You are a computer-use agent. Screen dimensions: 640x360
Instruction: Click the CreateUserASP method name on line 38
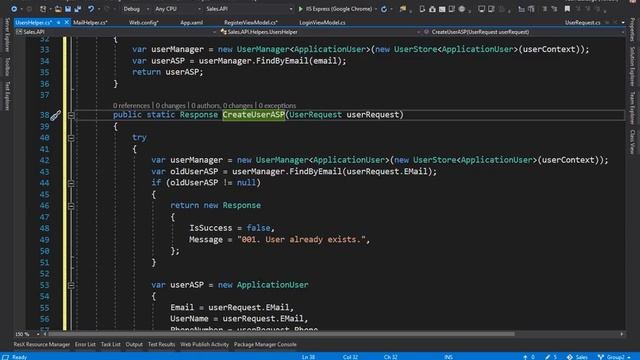point(253,115)
